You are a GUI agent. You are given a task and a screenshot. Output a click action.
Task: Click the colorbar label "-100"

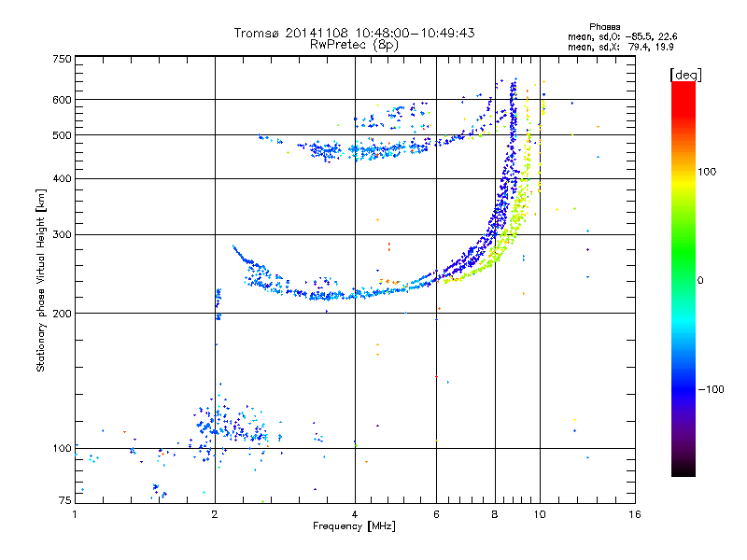point(711,389)
